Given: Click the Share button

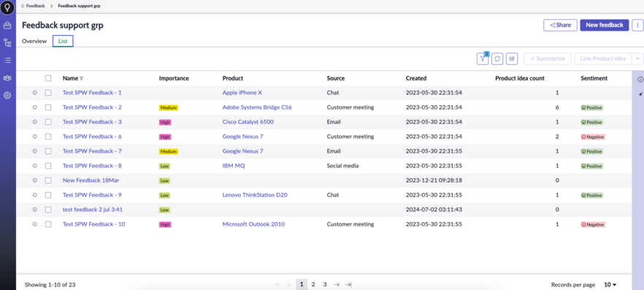Looking at the screenshot, I should point(560,25).
